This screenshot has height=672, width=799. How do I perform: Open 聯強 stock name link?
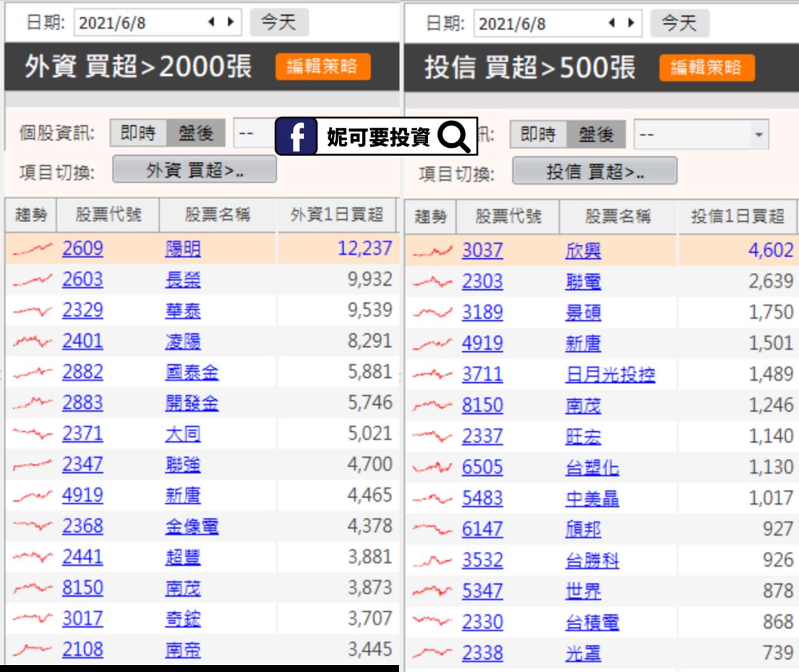pos(183,465)
